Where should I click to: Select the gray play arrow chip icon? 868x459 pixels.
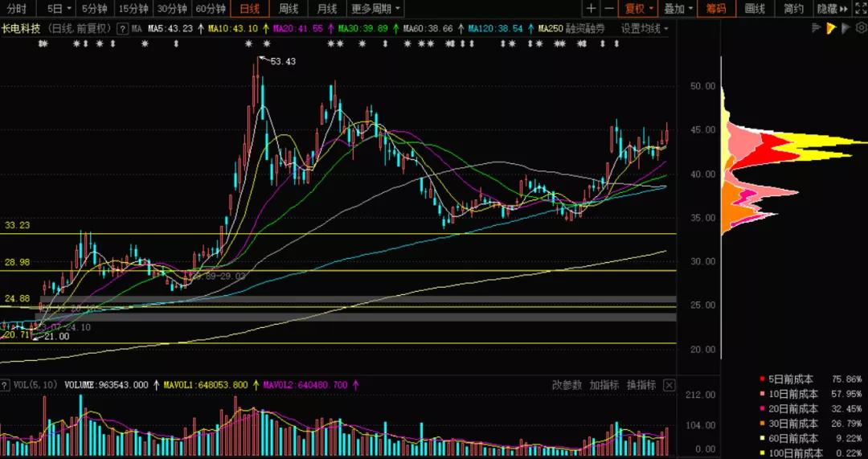(845, 27)
